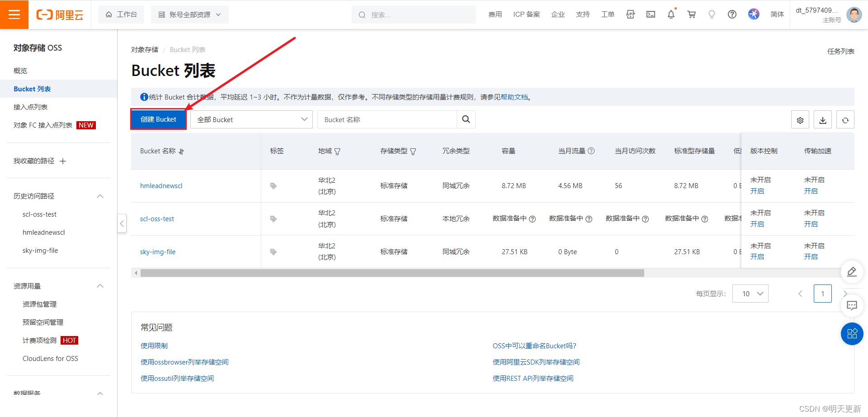The image size is (868, 417).
Task: Open scl-oss-test in history paths
Action: pos(39,214)
